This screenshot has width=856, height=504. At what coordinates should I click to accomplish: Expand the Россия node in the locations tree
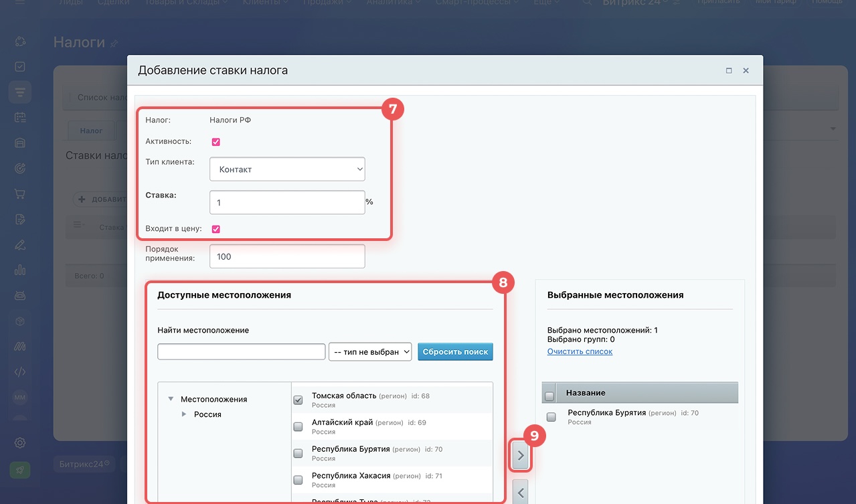tap(185, 414)
